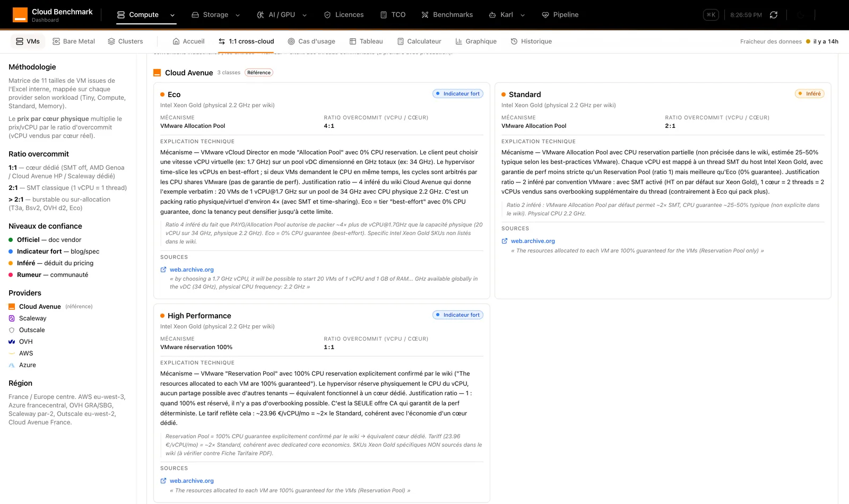The height and width of the screenshot is (504, 849).
Task: Click the Accueil home icon
Action: [x=176, y=41]
